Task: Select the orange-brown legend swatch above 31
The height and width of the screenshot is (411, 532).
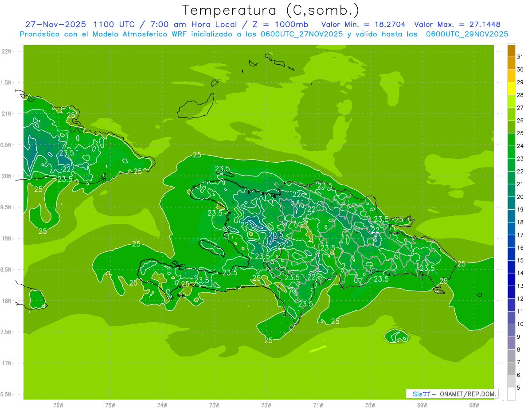Action: click(x=511, y=51)
